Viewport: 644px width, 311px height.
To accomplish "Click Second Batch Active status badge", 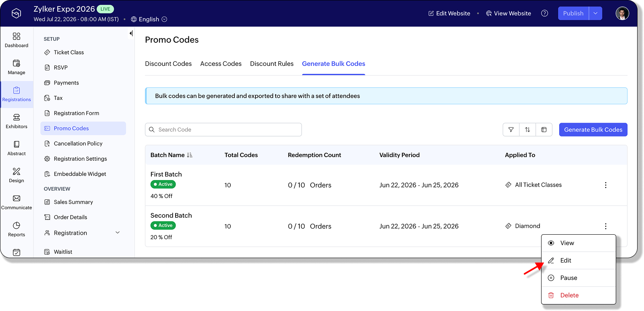I will click(x=163, y=225).
